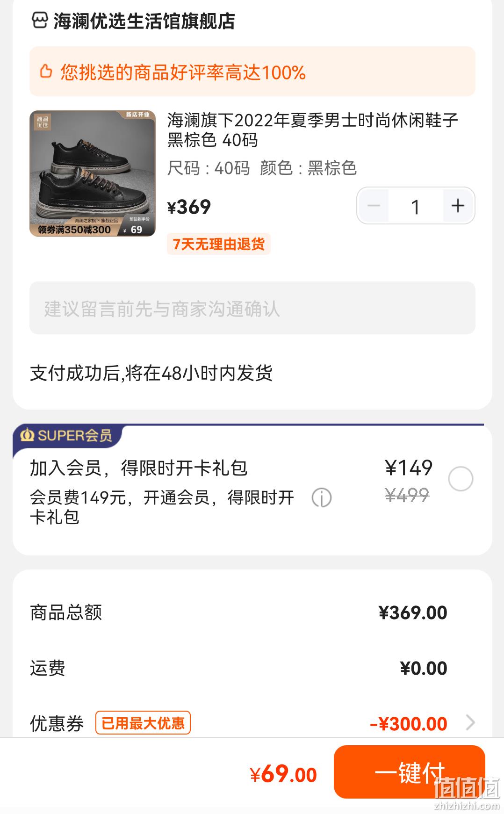Tap the -¥300.00 coupon discount amount
The height and width of the screenshot is (814, 504).
click(x=409, y=724)
